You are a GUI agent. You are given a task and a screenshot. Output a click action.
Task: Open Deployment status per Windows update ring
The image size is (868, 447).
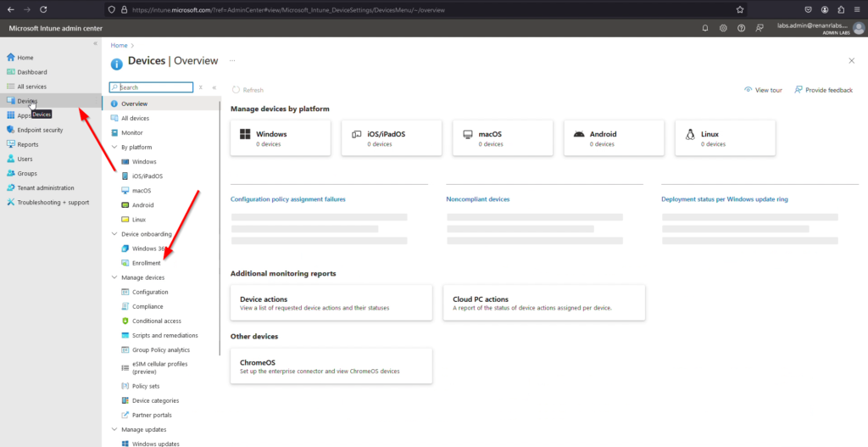[725, 198]
